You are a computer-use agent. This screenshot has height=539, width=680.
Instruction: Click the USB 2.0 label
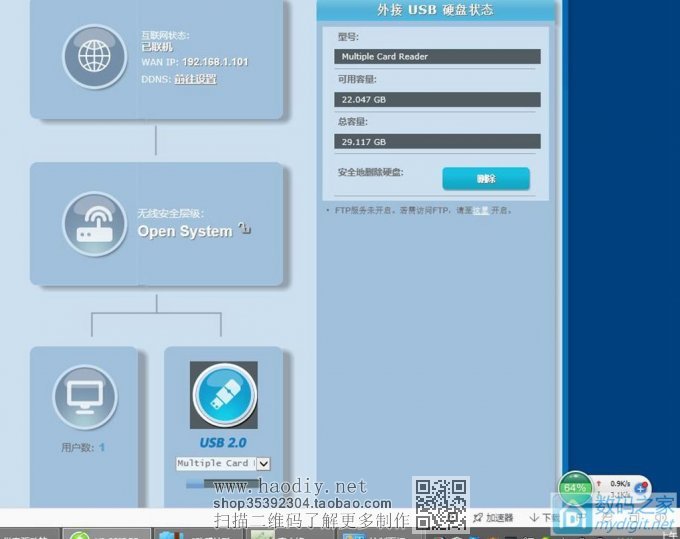(x=223, y=442)
